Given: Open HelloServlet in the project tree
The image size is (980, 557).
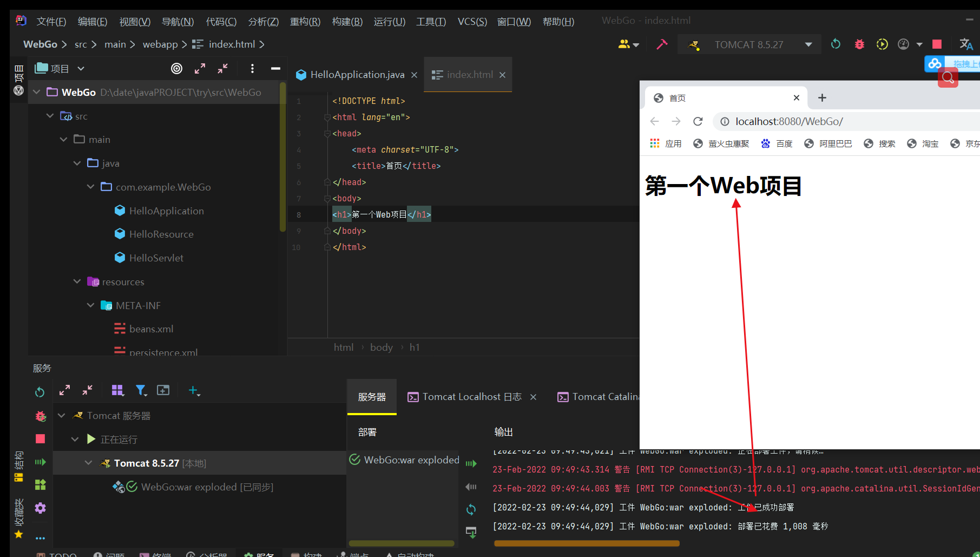Looking at the screenshot, I should coord(156,258).
